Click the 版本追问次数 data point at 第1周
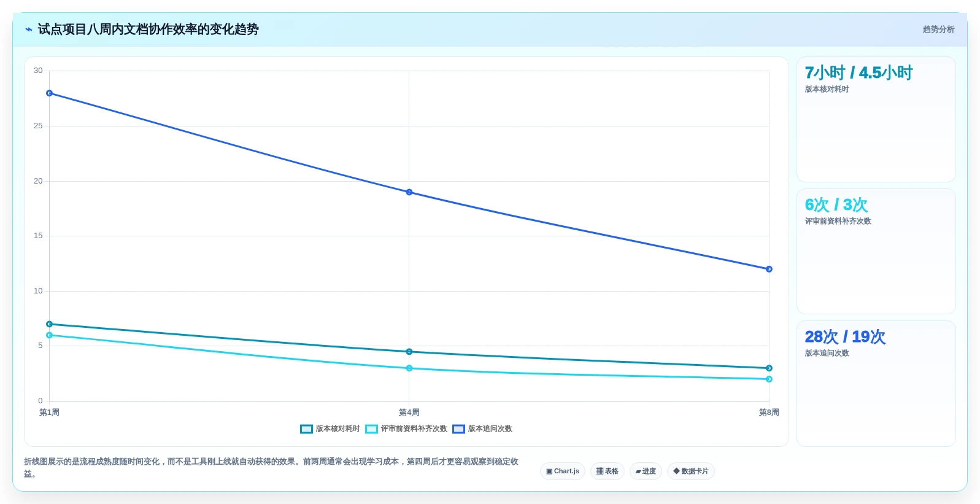980x504 pixels. [50, 93]
